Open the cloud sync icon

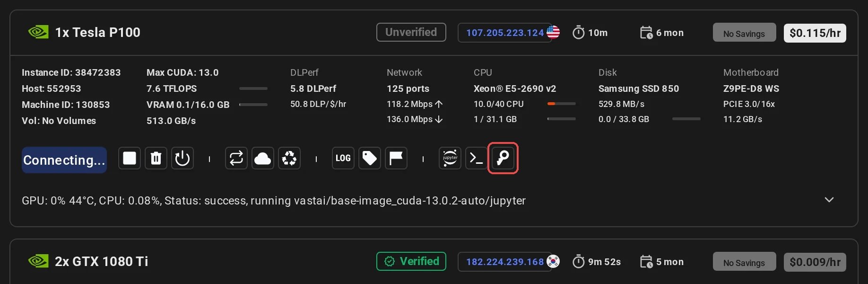tap(263, 158)
